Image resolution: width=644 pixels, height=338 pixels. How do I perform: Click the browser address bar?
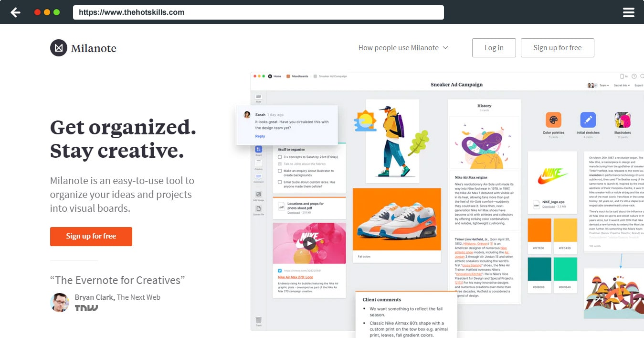click(x=258, y=12)
